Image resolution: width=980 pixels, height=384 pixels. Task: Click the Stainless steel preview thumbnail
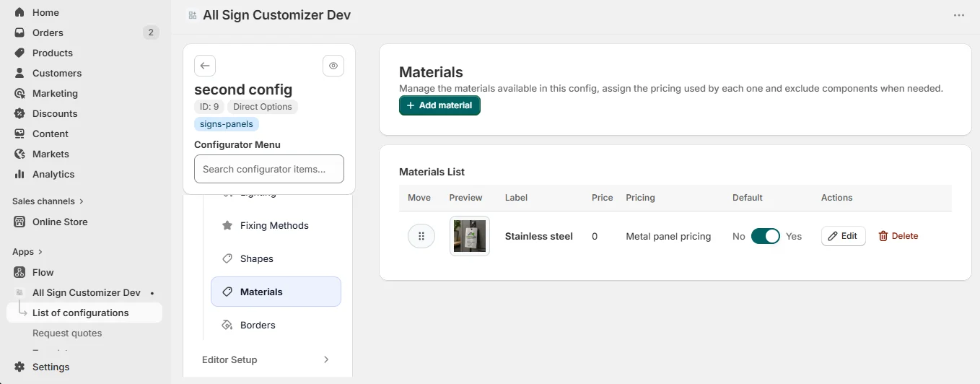(470, 236)
